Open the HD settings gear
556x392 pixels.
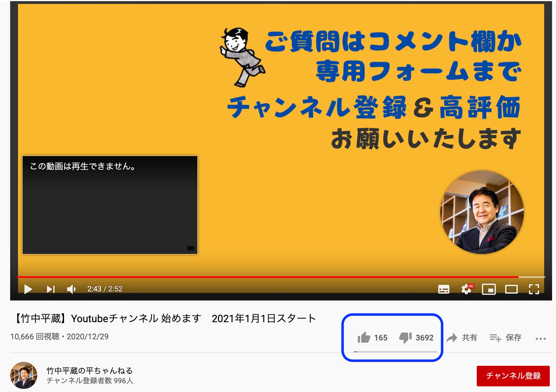(x=467, y=289)
